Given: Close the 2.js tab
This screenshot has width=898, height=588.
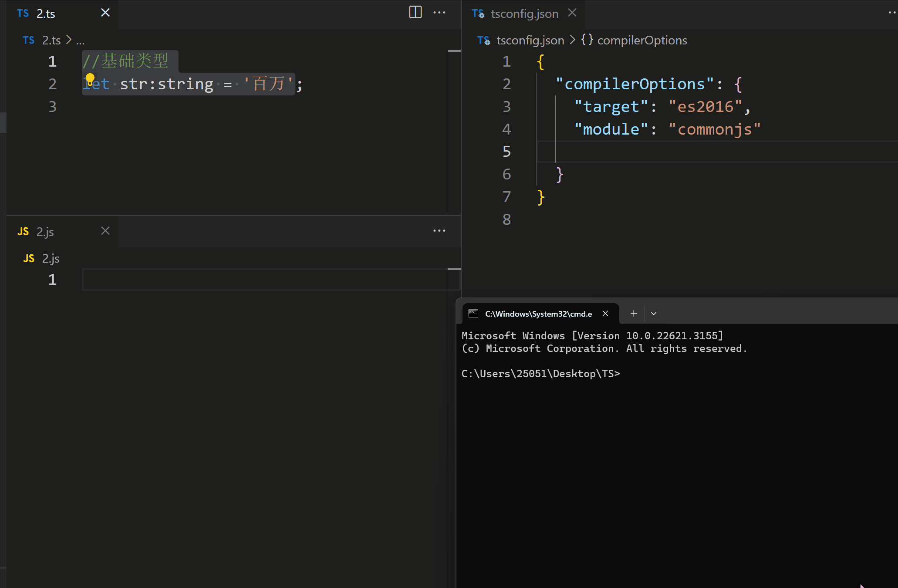Looking at the screenshot, I should [x=105, y=230].
